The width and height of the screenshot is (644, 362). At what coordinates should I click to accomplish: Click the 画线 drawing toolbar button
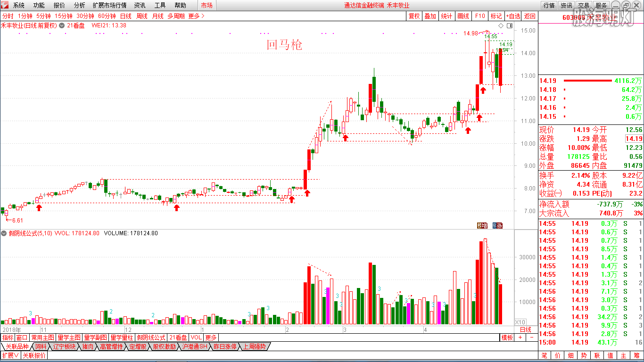pyautogui.click(x=463, y=16)
